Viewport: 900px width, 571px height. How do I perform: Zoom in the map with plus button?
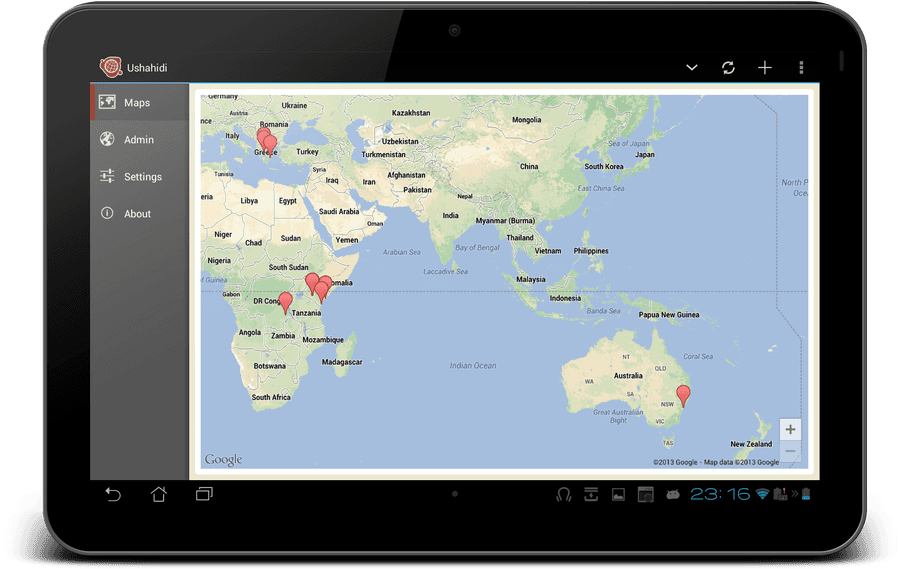point(790,429)
